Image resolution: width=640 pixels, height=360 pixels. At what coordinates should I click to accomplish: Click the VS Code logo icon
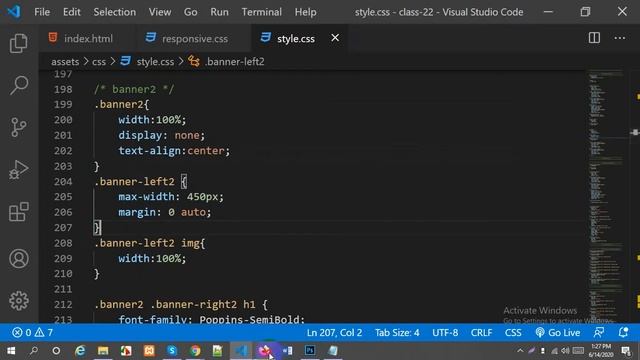14,11
